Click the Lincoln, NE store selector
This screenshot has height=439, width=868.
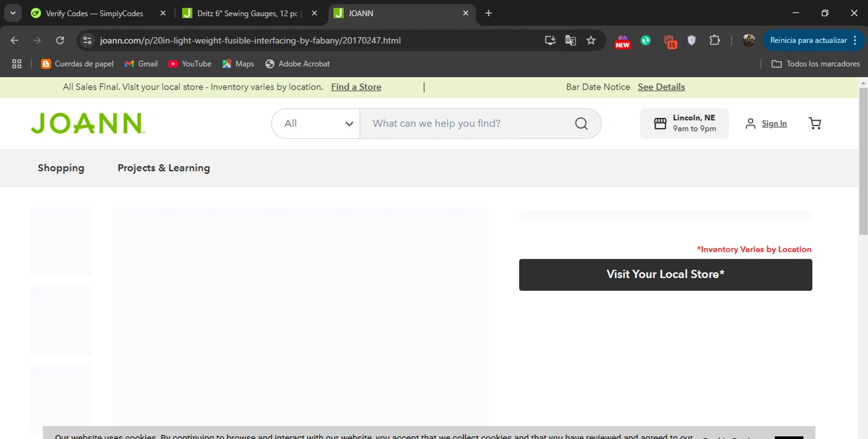685,123
